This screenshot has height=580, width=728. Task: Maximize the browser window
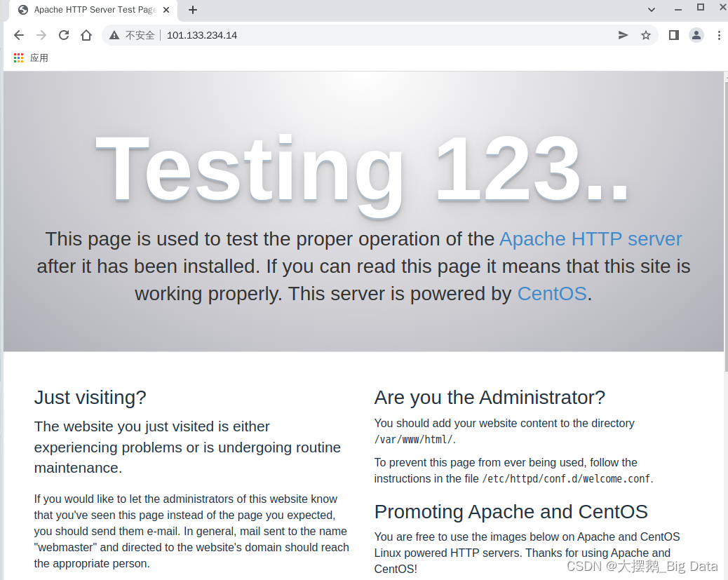701,8
